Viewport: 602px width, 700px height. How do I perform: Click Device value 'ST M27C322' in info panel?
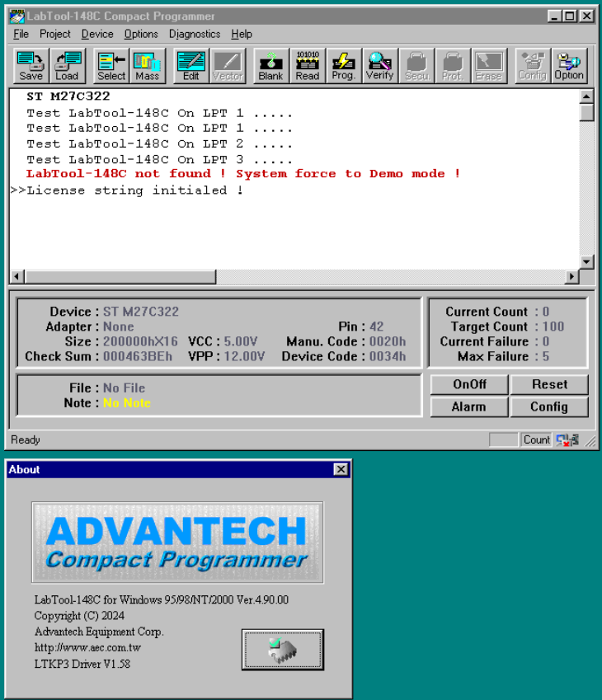(141, 312)
